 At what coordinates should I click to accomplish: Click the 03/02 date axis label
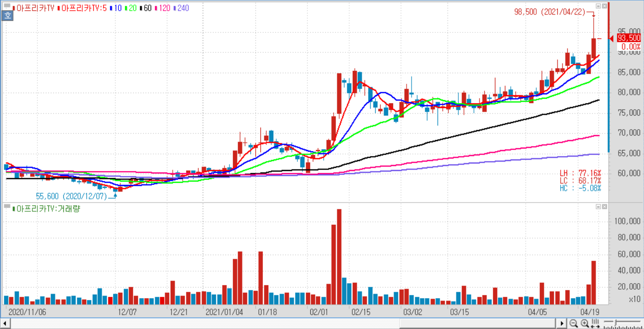tap(412, 312)
